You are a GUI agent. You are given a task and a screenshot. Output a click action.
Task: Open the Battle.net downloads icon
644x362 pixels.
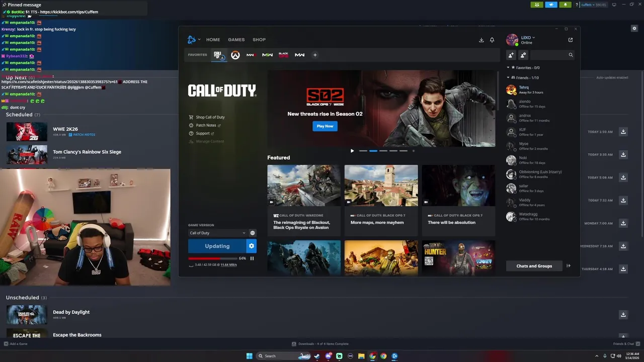pos(481,40)
